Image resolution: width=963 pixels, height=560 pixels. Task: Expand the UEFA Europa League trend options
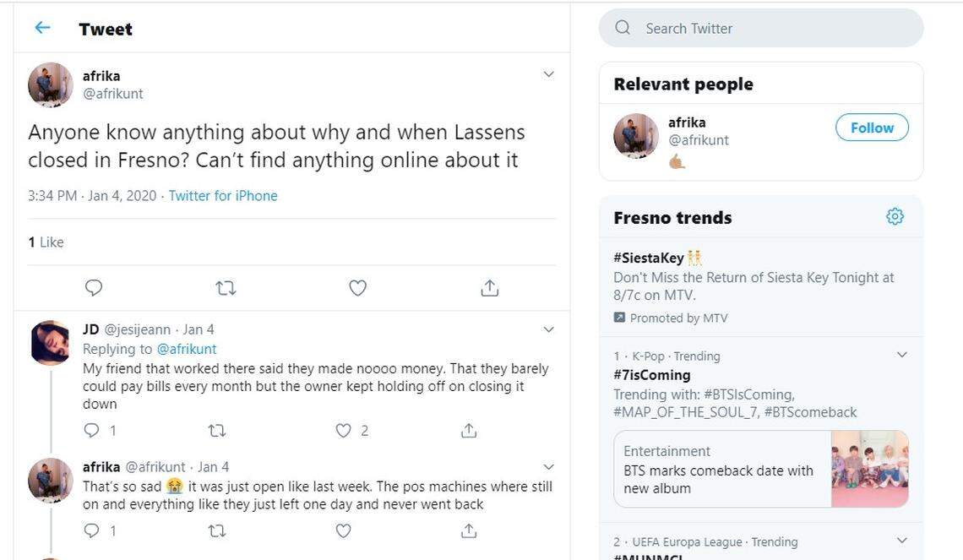coord(900,541)
